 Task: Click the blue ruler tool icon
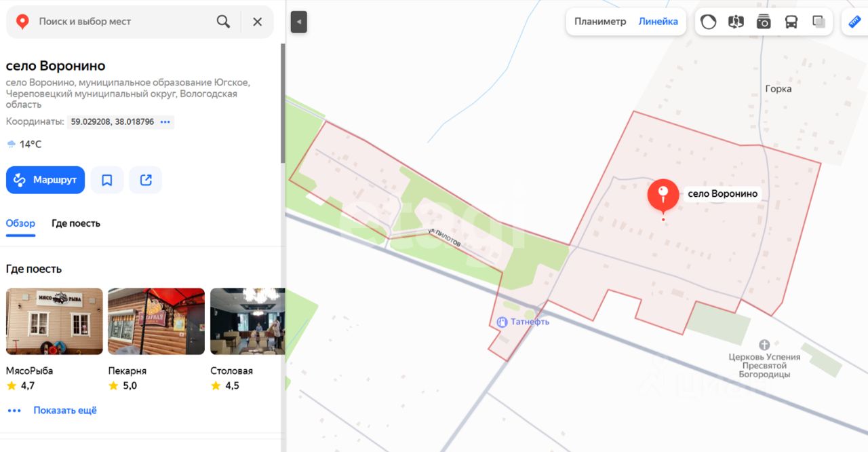[x=854, y=22]
